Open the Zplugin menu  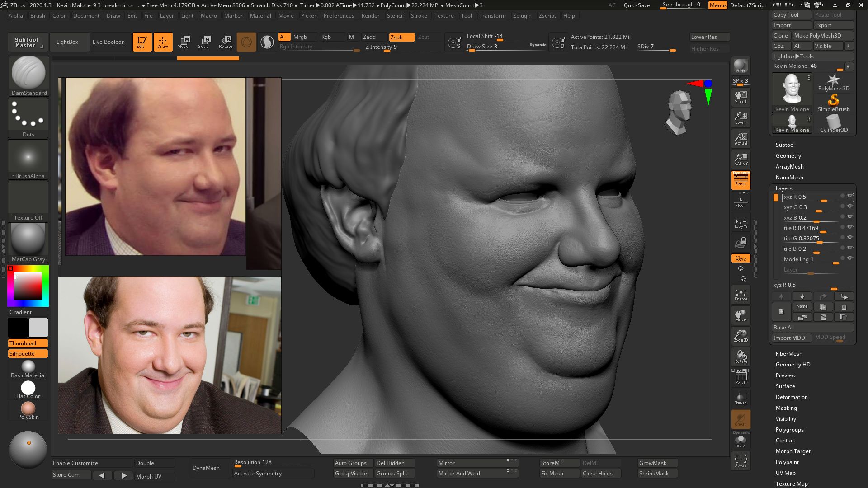tap(522, 15)
